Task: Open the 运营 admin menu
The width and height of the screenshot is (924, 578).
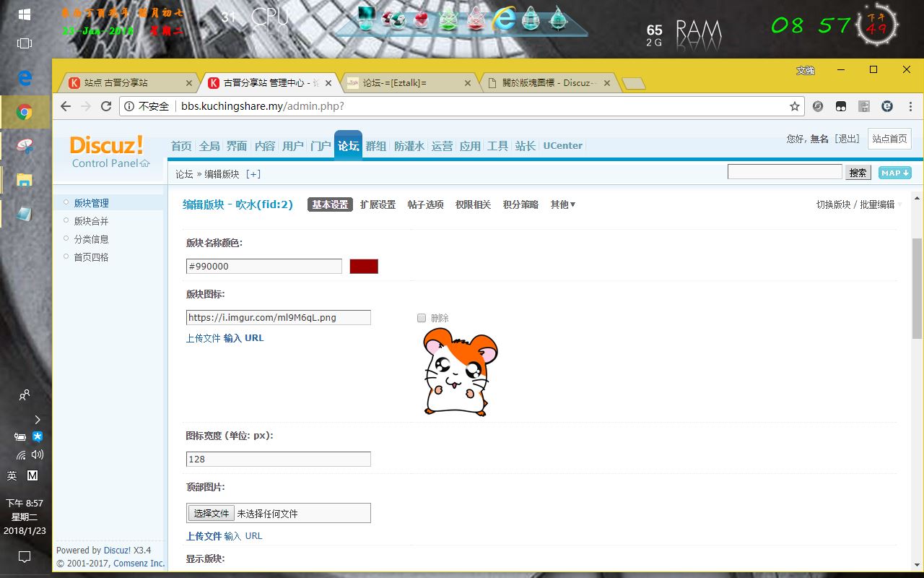Action: pos(442,146)
